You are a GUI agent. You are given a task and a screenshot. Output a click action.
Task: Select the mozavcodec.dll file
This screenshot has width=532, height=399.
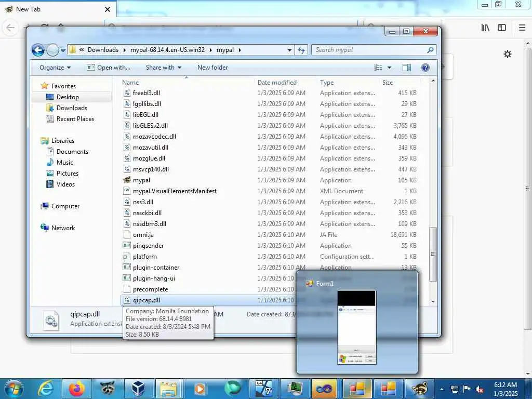pyautogui.click(x=154, y=137)
